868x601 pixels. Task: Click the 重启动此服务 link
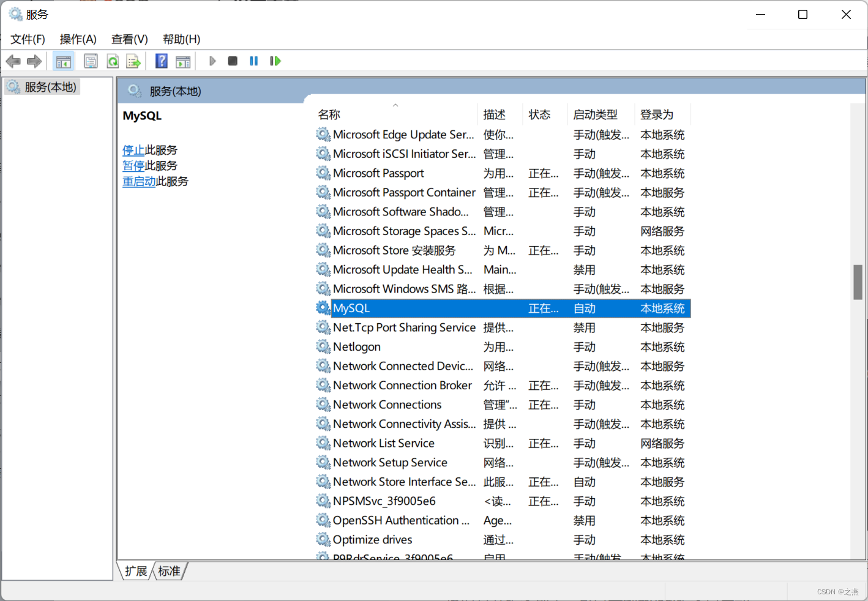coord(139,181)
